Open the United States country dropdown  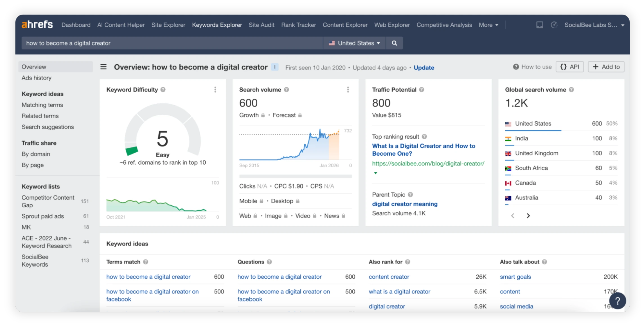point(354,43)
